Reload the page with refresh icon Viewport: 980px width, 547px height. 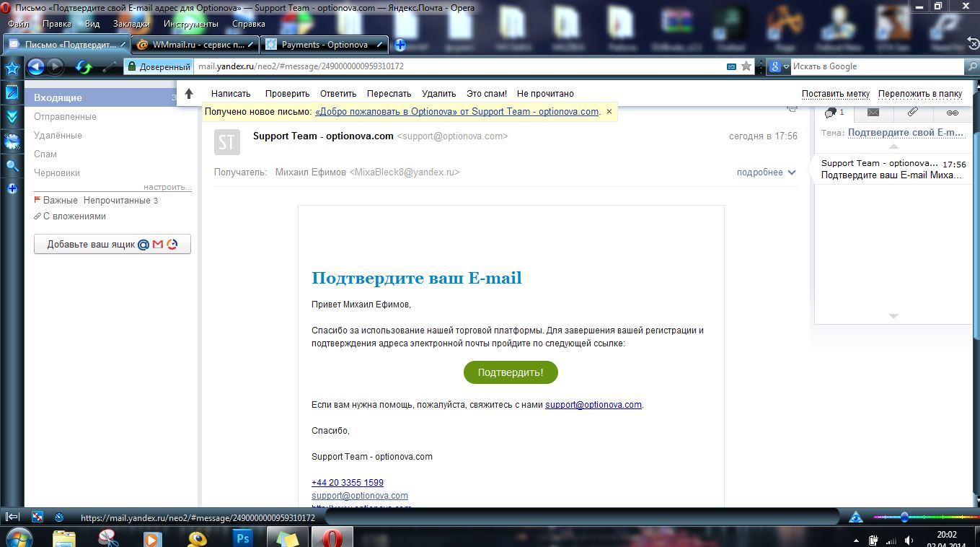coord(84,67)
